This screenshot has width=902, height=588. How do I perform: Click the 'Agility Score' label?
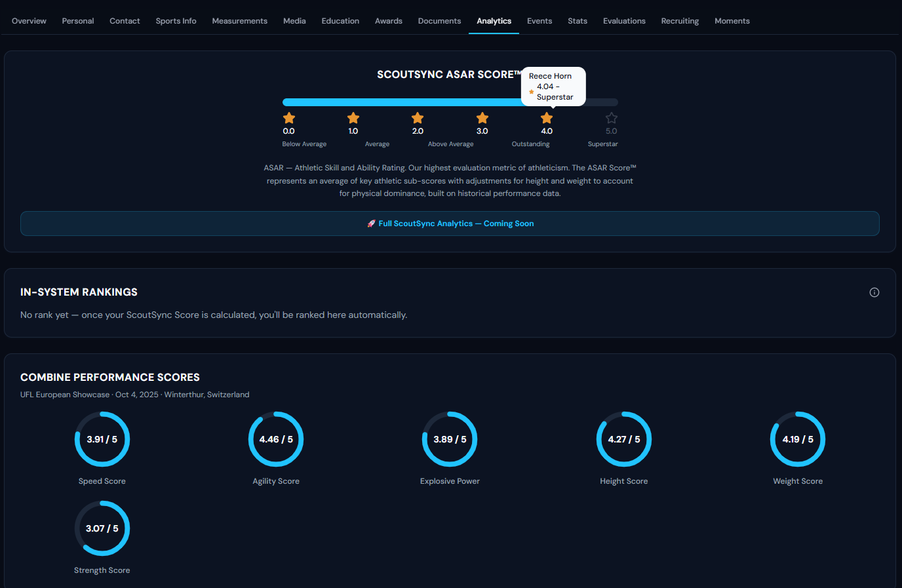[276, 481]
